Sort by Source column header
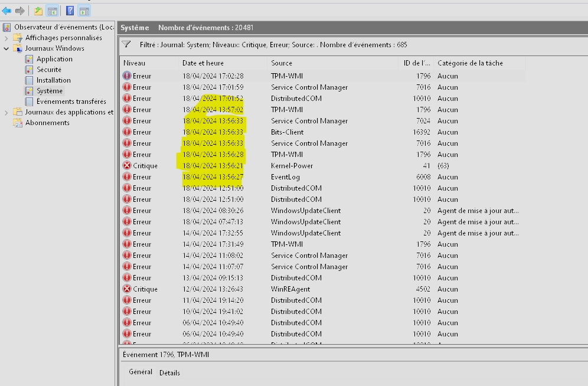The image size is (588, 386). pyautogui.click(x=282, y=63)
